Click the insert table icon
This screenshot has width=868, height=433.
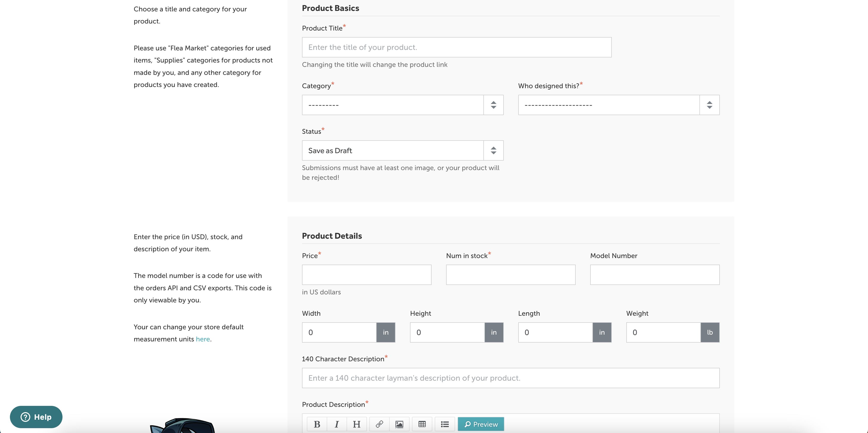(422, 424)
